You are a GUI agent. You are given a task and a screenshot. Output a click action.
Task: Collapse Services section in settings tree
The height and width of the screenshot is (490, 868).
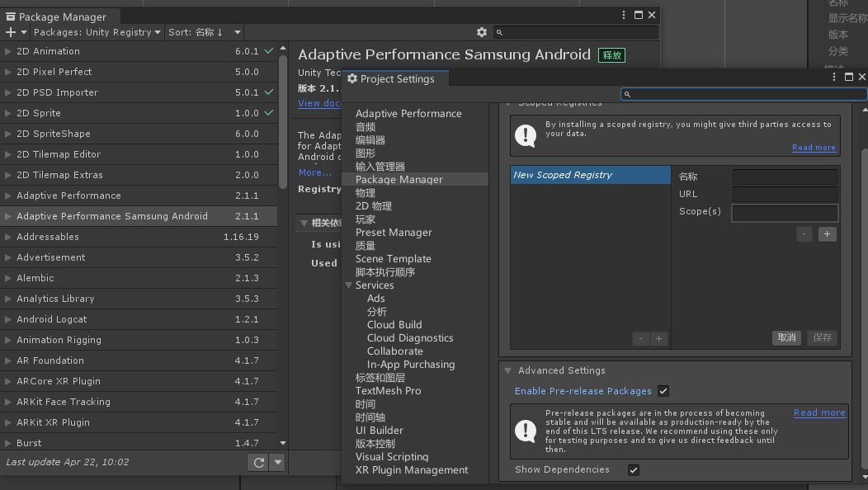pos(349,285)
